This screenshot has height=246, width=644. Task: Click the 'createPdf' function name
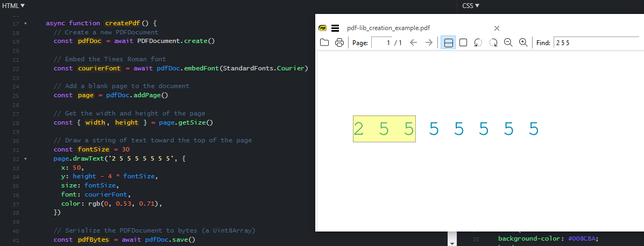(x=123, y=24)
